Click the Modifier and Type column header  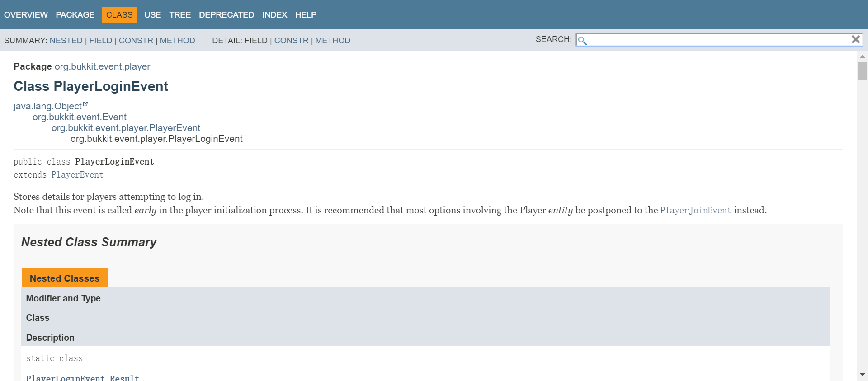pos(63,298)
